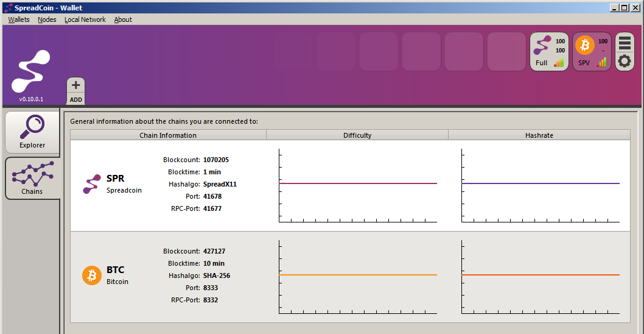
Task: Click the ADD wallet plus button
Action: click(76, 91)
